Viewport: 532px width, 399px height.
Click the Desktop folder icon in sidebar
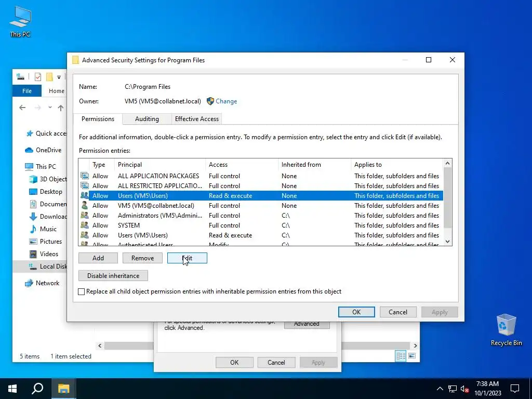pyautogui.click(x=33, y=192)
